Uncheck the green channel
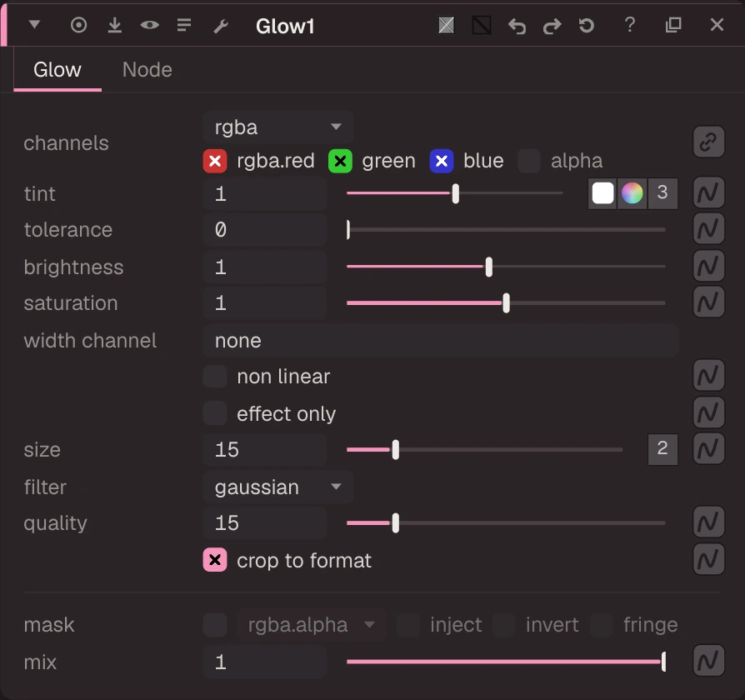The image size is (745, 700). (x=340, y=161)
